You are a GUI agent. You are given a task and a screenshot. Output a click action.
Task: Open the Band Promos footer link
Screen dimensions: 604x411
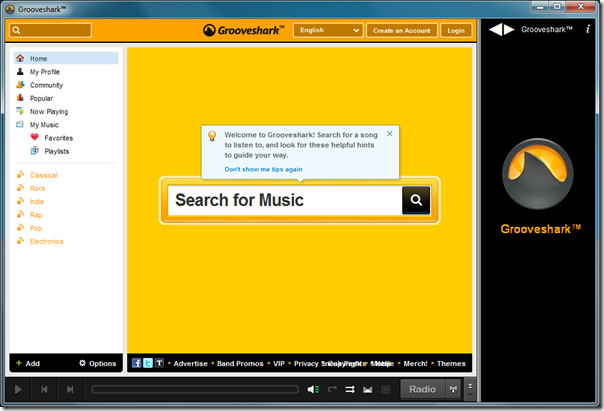(240, 364)
